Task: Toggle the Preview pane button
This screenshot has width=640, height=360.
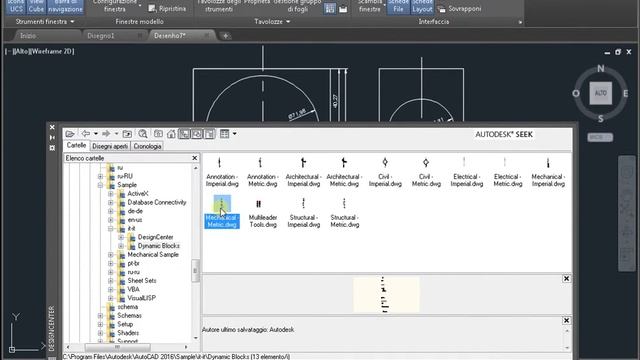Action: pyautogui.click(x=197, y=134)
